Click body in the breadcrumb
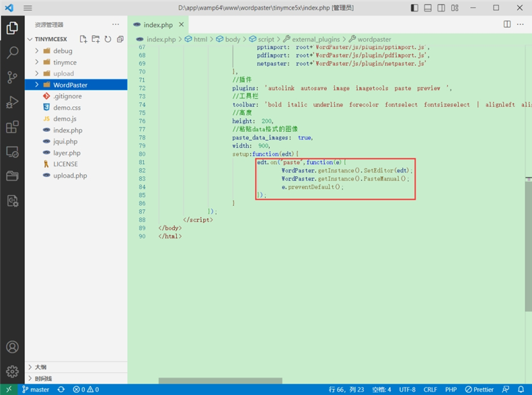532x395 pixels. click(x=233, y=39)
